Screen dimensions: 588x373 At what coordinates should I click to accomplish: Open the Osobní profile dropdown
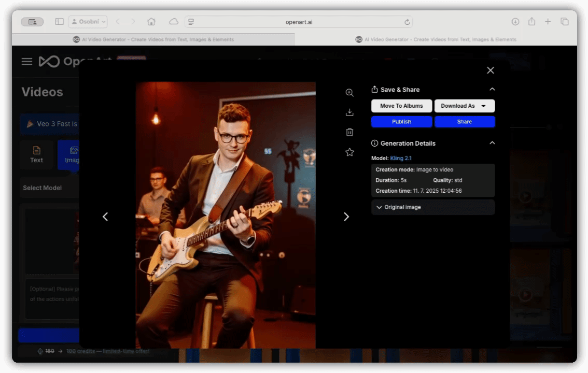tap(88, 22)
